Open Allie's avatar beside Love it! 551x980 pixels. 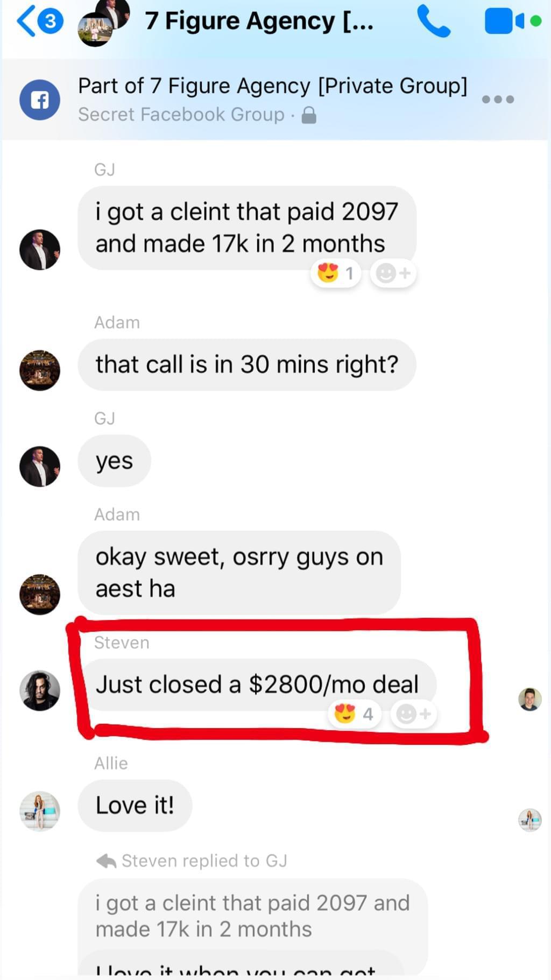click(40, 811)
